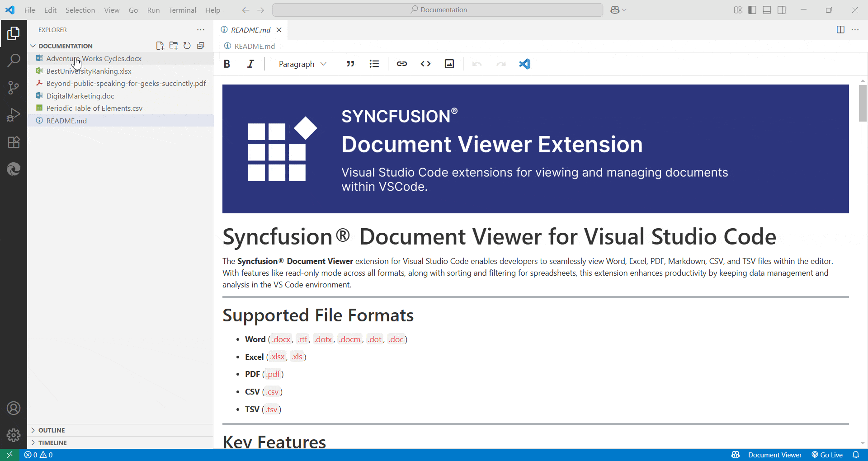Open the Paragraph style dropdown
The width and height of the screenshot is (868, 461).
(x=302, y=64)
